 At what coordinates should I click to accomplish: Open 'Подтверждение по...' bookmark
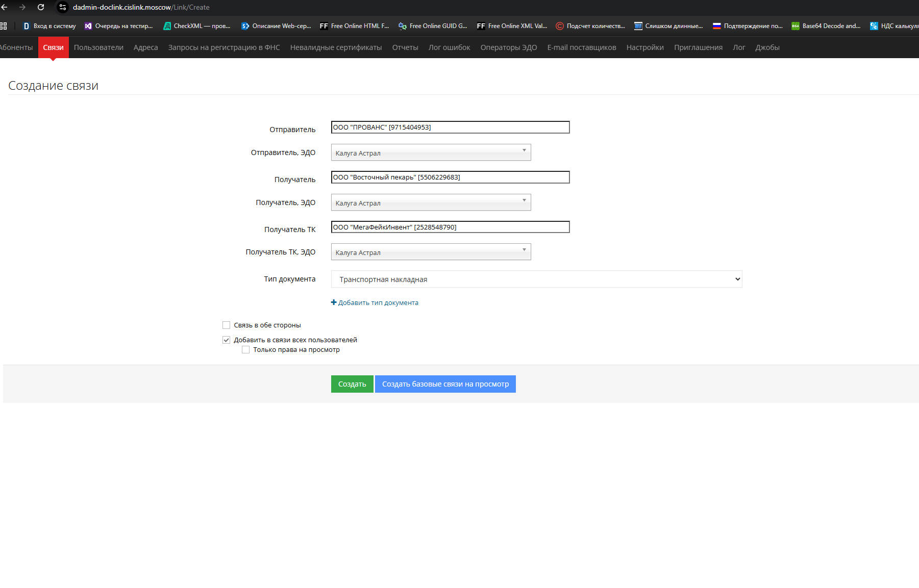point(748,26)
